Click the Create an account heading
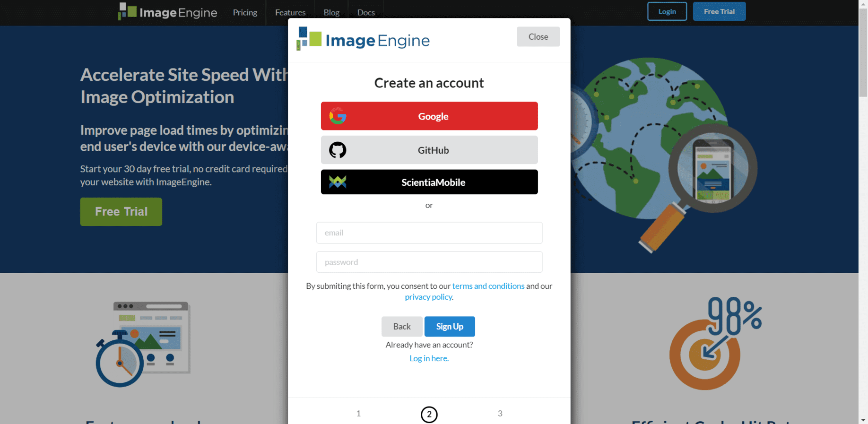This screenshot has width=868, height=424. [x=429, y=83]
